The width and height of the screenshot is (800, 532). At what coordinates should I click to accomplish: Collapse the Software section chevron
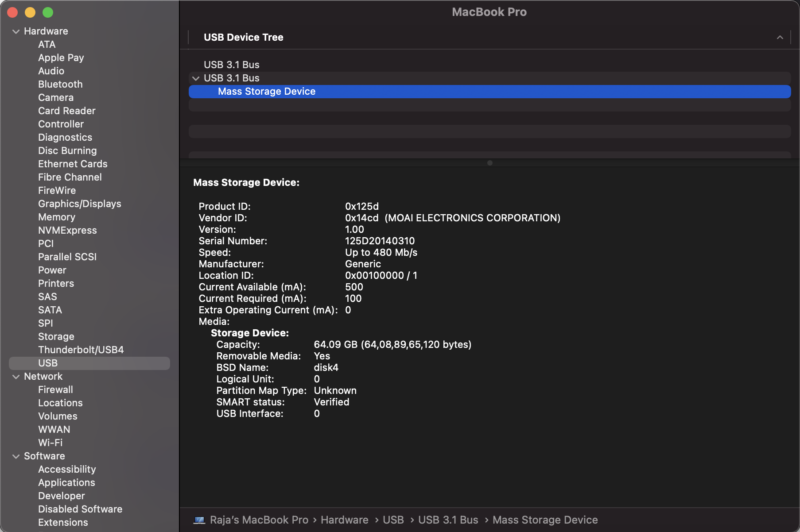[16, 456]
